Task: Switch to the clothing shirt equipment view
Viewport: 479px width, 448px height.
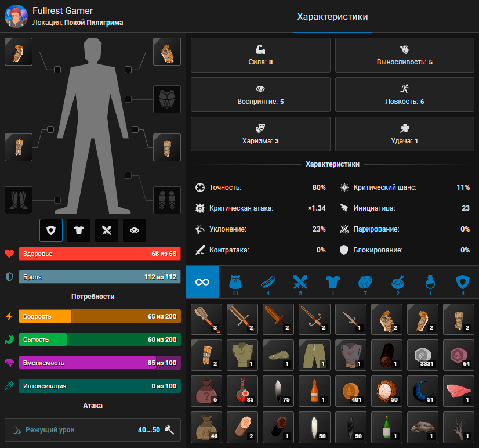Action: click(x=79, y=230)
